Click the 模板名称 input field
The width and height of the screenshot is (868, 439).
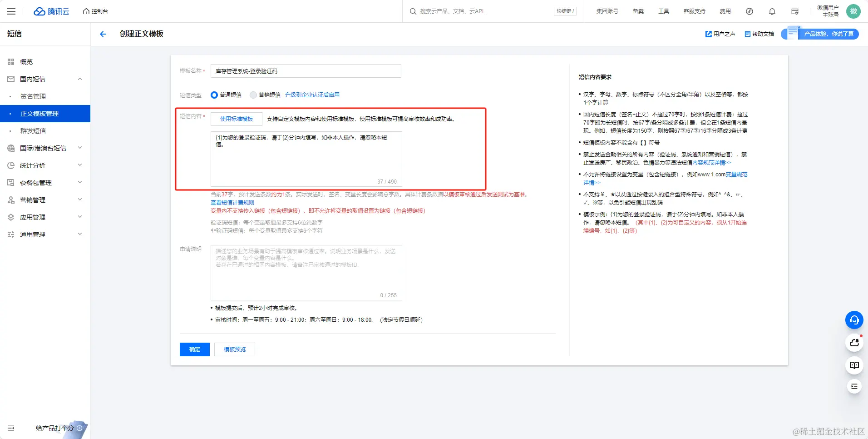[306, 71]
